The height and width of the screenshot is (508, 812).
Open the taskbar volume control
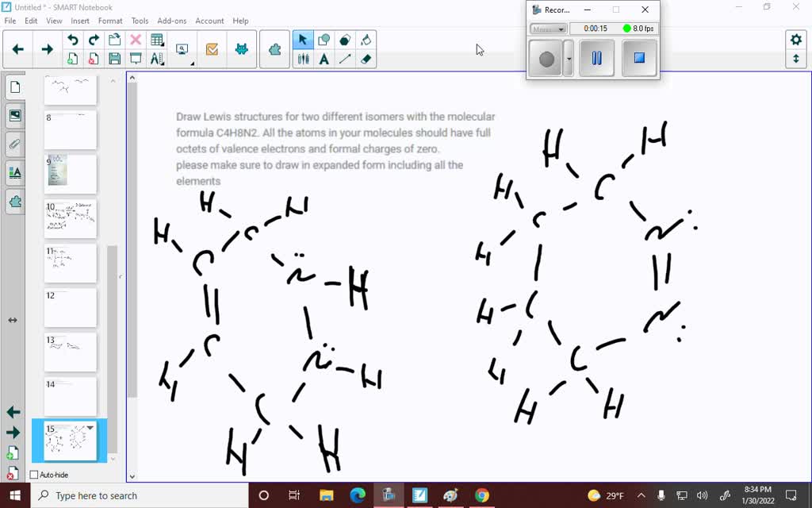click(x=703, y=495)
